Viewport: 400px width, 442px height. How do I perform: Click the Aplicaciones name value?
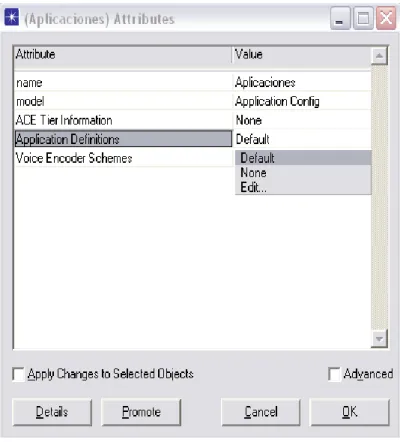click(x=302, y=83)
